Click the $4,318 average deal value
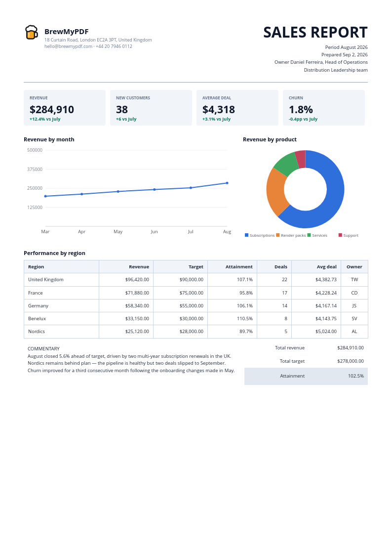Image resolution: width=392 pixels, height=555 pixels. 218,110
